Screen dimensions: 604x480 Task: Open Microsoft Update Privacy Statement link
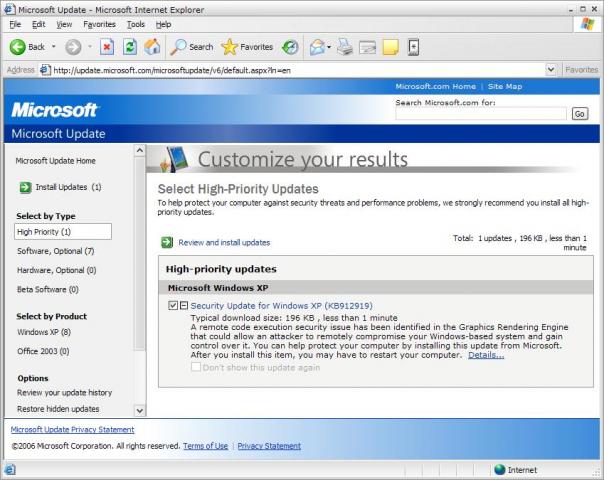coord(72,429)
